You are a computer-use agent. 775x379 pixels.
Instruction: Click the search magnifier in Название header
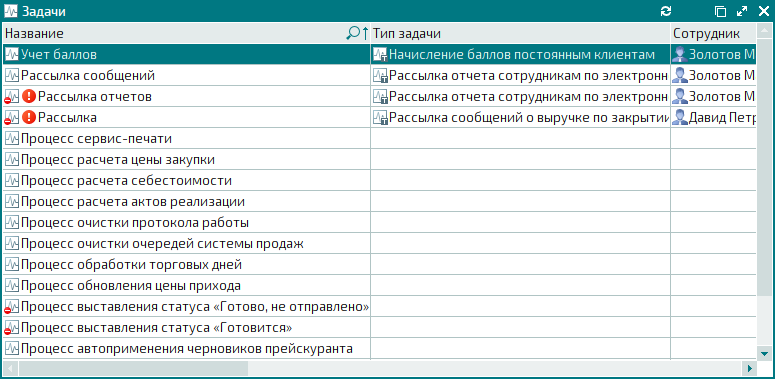tap(353, 33)
